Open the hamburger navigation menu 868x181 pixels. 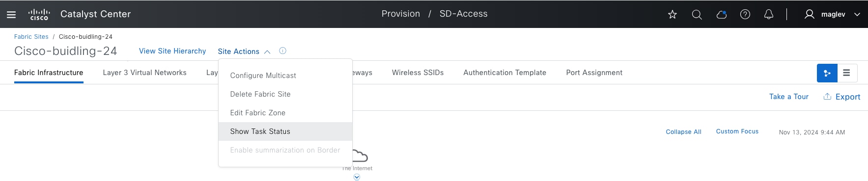(x=11, y=15)
